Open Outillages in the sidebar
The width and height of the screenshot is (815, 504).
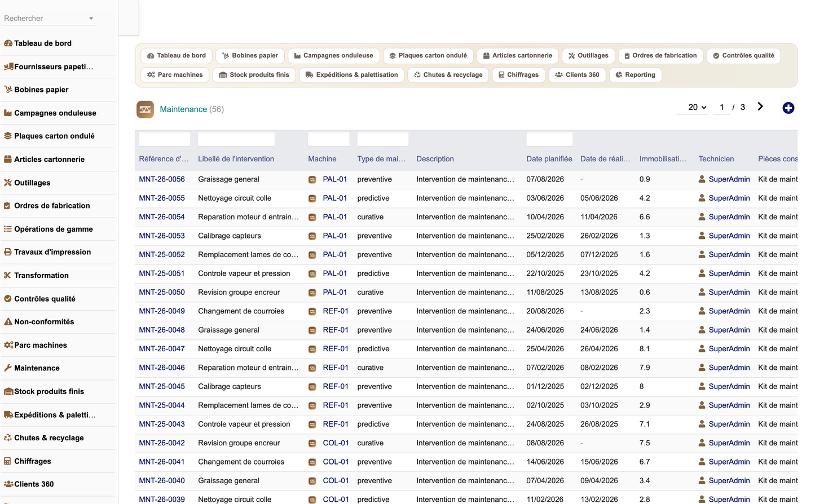[27, 183]
